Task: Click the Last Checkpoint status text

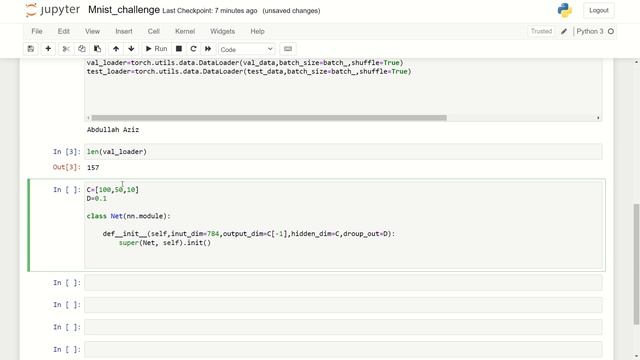Action: (210, 11)
